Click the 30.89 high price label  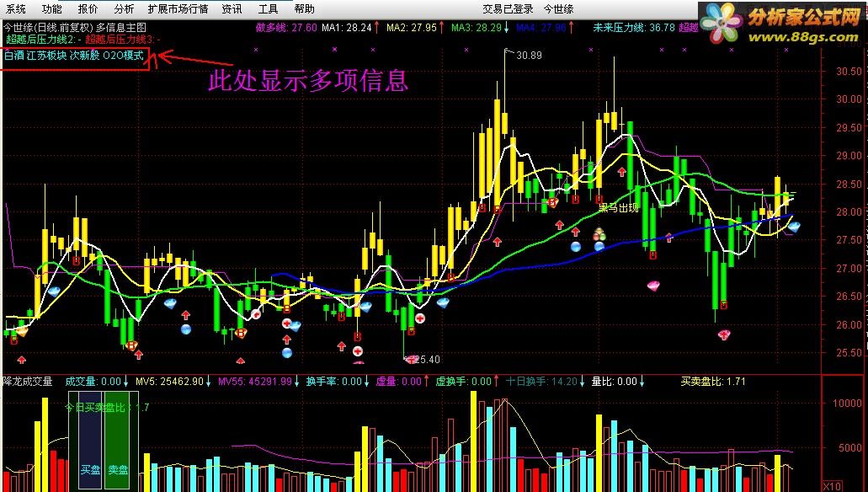click(529, 56)
